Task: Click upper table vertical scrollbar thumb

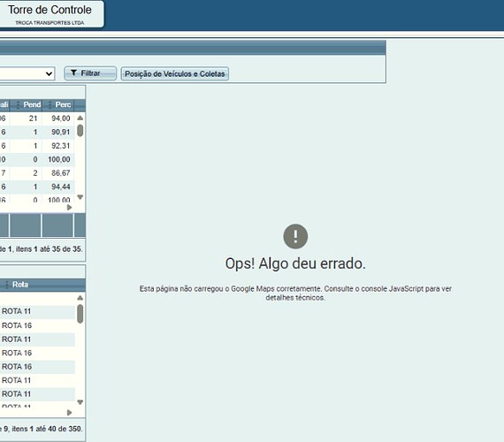Action: (80, 131)
